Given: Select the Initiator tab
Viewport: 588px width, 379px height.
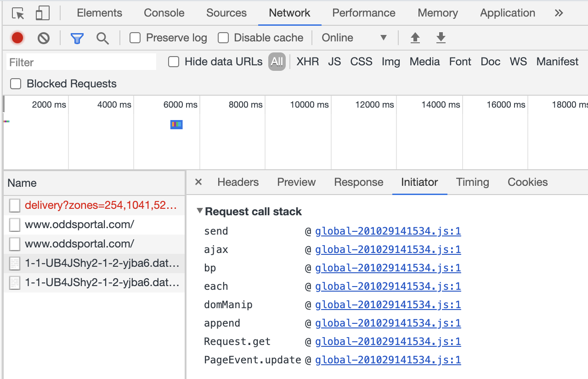Looking at the screenshot, I should coord(419,182).
